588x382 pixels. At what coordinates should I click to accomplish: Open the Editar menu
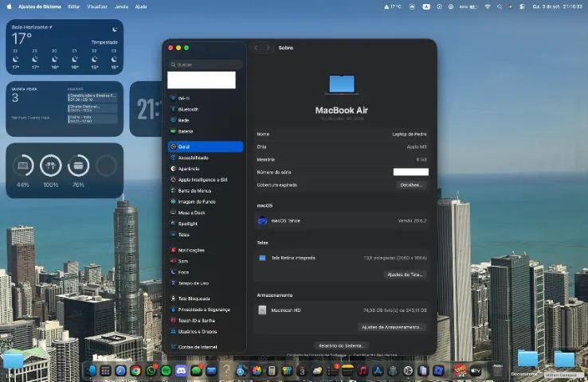74,6
